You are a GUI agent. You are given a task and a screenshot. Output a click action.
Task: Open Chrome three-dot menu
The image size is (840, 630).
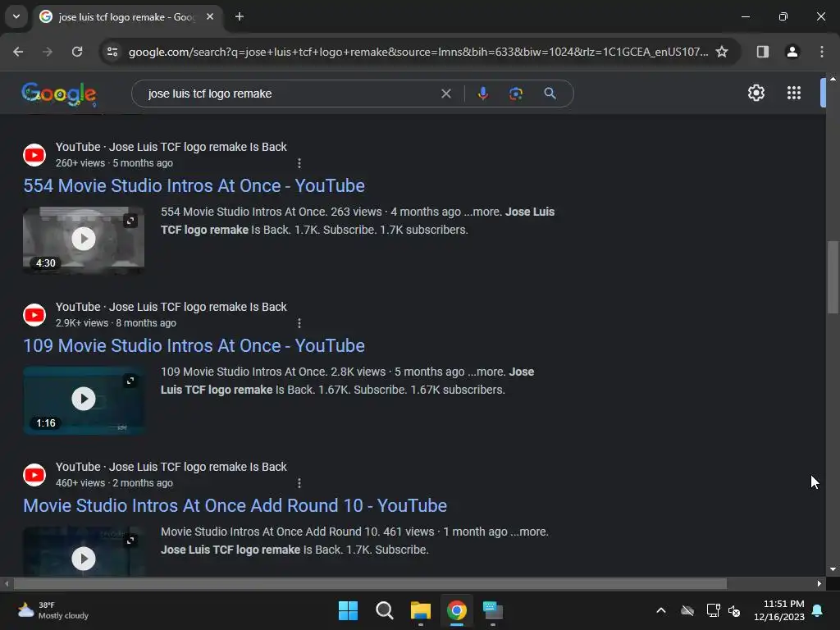coord(822,52)
